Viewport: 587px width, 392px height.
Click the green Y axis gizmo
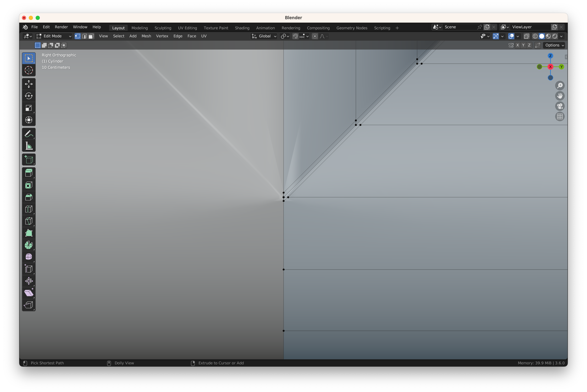click(561, 67)
